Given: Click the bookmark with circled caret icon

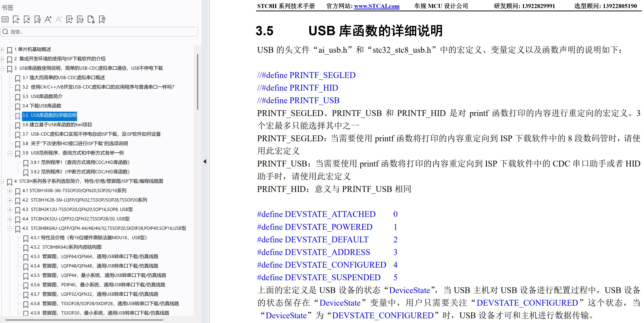Looking at the screenshot, I should [102, 19].
